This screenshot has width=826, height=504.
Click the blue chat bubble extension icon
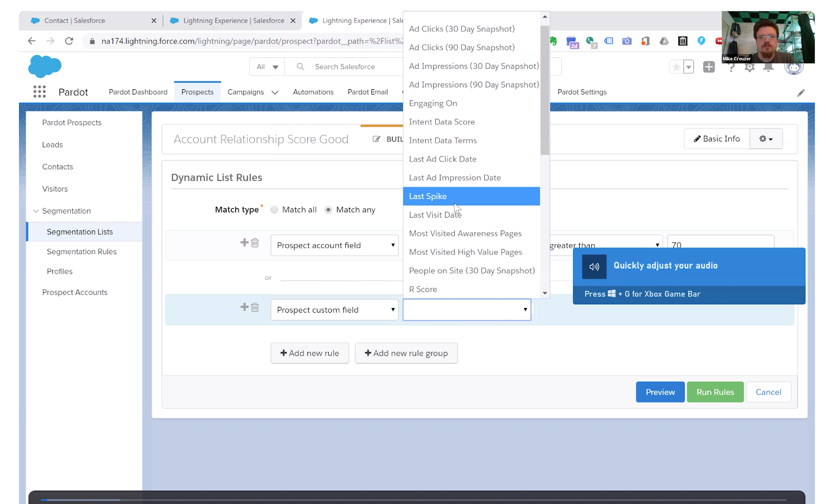pyautogui.click(x=701, y=41)
